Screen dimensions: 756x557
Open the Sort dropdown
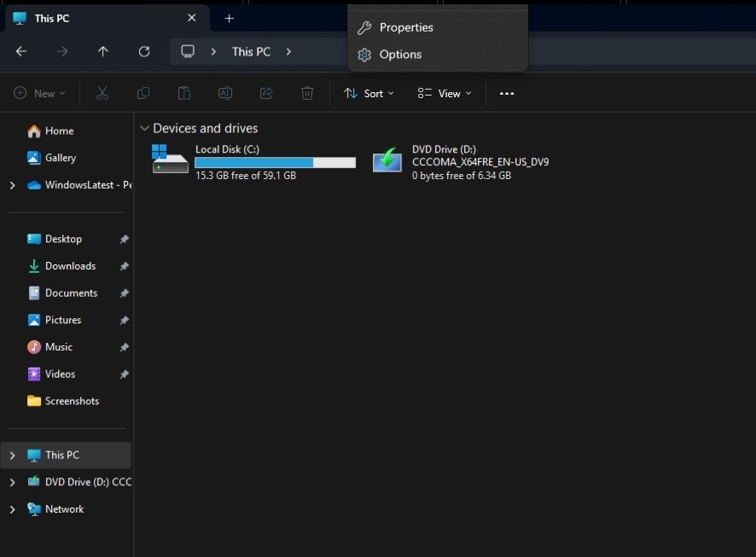pyautogui.click(x=369, y=93)
